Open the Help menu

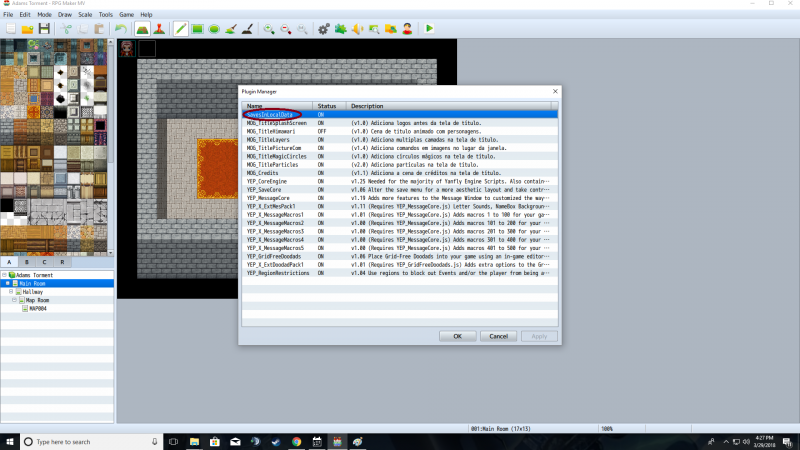[146, 15]
